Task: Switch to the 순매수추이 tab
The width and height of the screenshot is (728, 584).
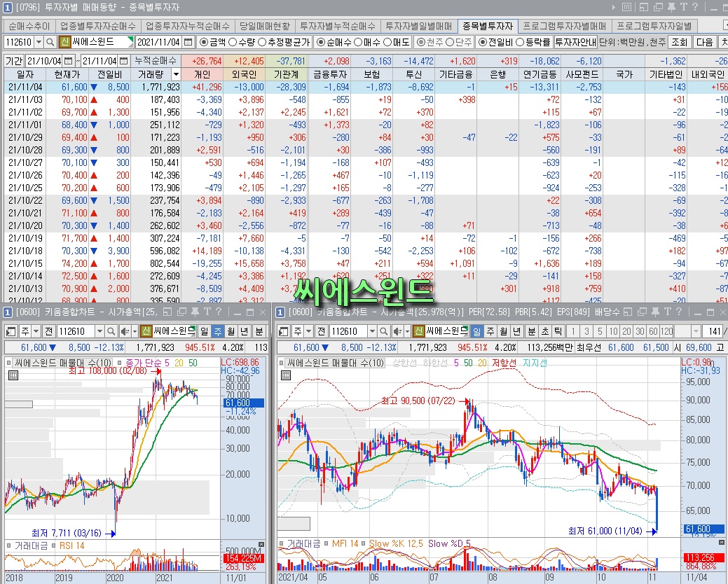Action: 29,26
